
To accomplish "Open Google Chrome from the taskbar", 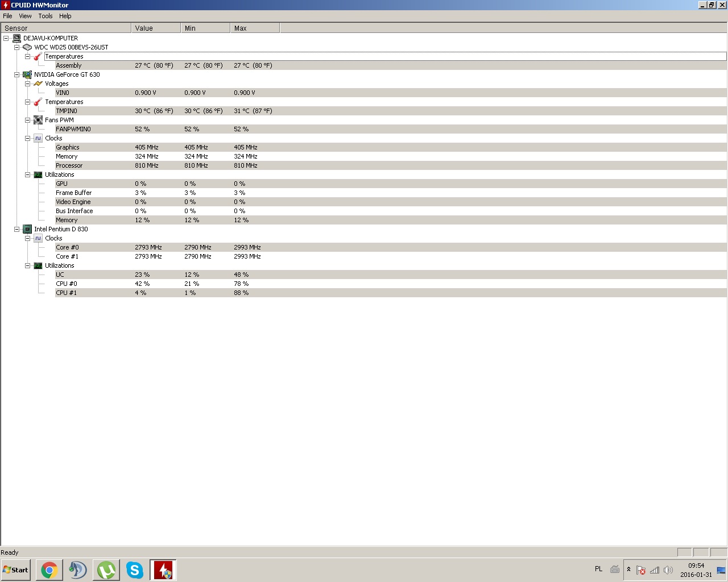I will pos(49,570).
